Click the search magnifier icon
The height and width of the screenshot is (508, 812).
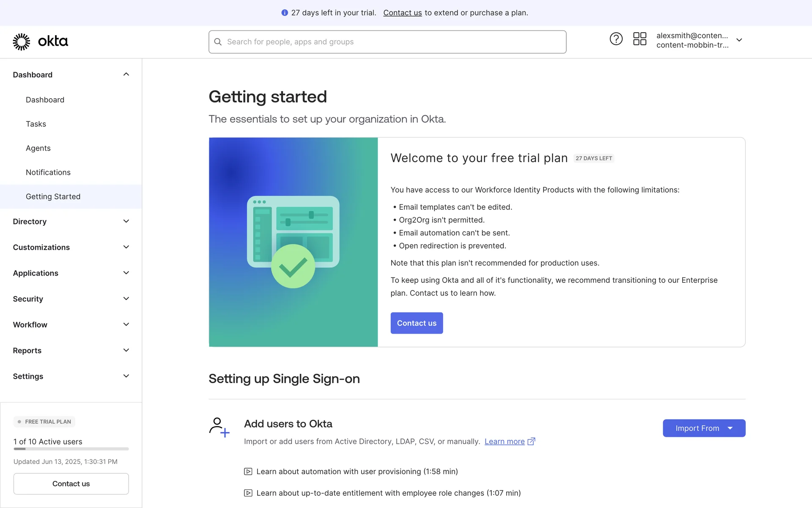[218, 42]
